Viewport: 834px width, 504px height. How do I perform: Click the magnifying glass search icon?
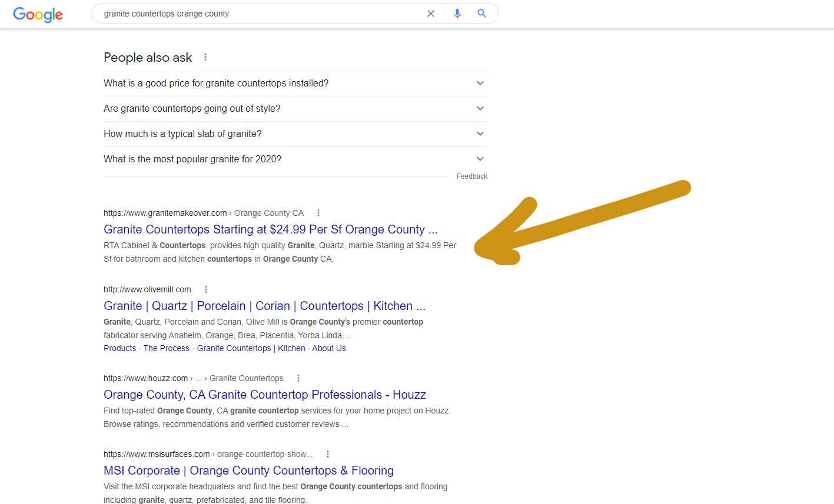(481, 14)
